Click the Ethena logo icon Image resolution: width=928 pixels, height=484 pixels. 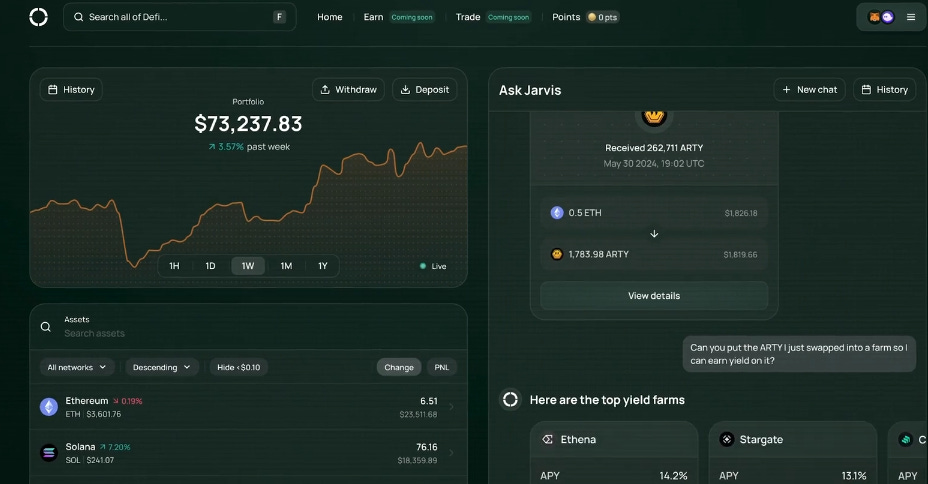547,439
